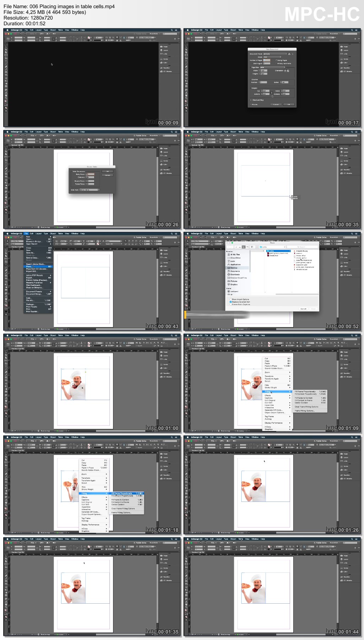The image size is (364, 640).
Task: Enable Create Static Captions in the Place dialog
Action: click(x=231, y=304)
